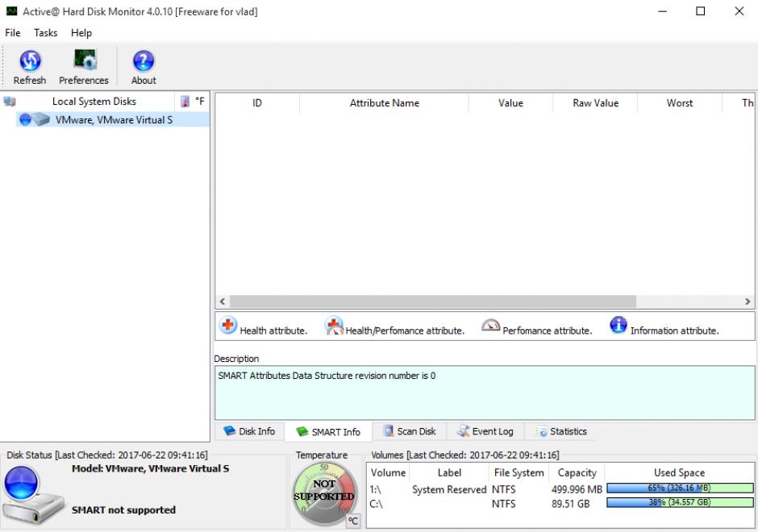Click the SMART not supported status text
This screenshot has height=532, width=758.
[x=123, y=509]
